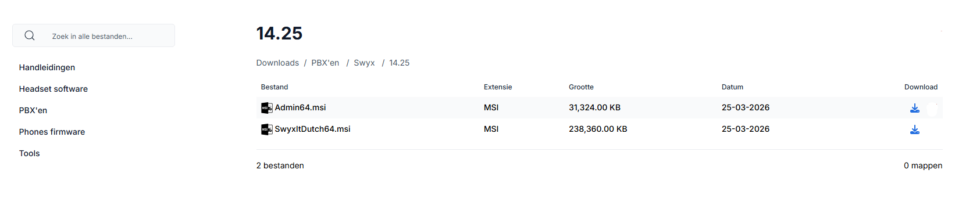The height and width of the screenshot is (209, 980).
Task: Click the MSI extension in SwyxItDutch64.msi row
Action: point(491,129)
